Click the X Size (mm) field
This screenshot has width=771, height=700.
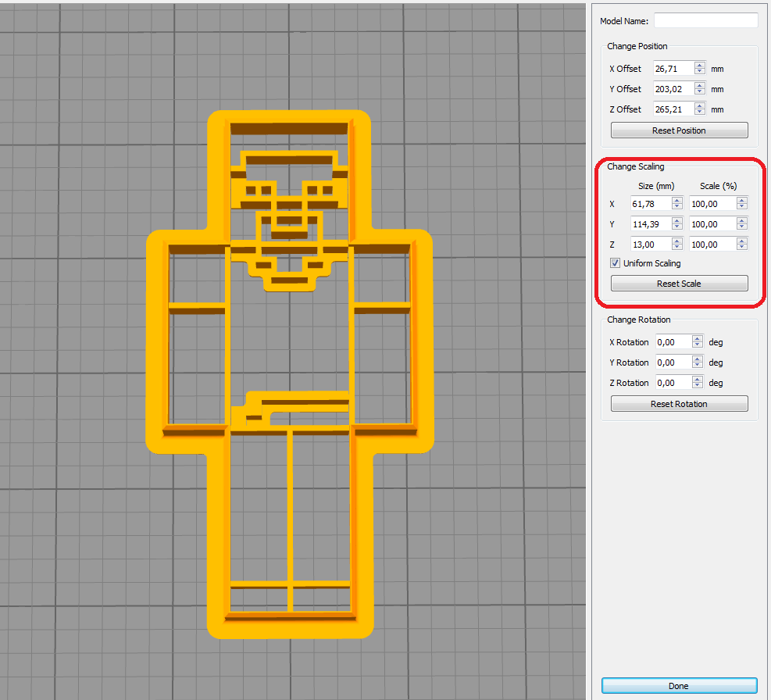point(651,203)
